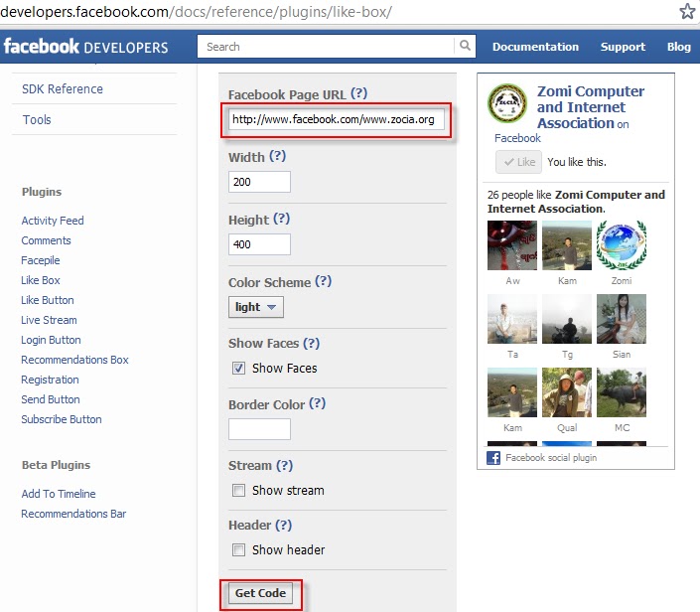Enable the Show stream checkbox

(239, 491)
